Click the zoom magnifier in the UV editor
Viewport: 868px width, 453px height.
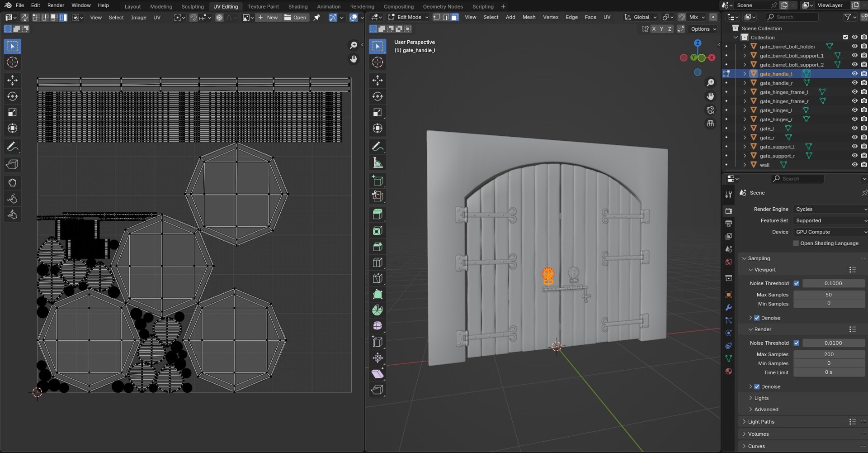[x=354, y=45]
